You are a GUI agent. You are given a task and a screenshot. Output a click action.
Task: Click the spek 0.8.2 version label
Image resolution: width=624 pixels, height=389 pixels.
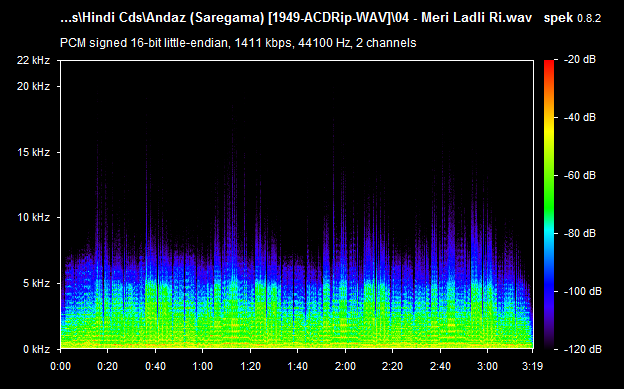[x=572, y=18]
